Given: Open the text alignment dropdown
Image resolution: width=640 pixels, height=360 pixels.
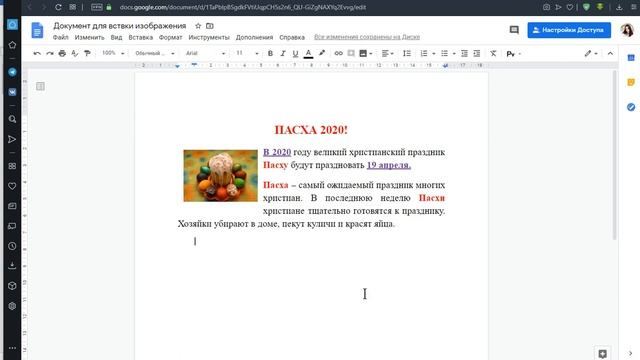Looking at the screenshot, I should tap(387, 53).
